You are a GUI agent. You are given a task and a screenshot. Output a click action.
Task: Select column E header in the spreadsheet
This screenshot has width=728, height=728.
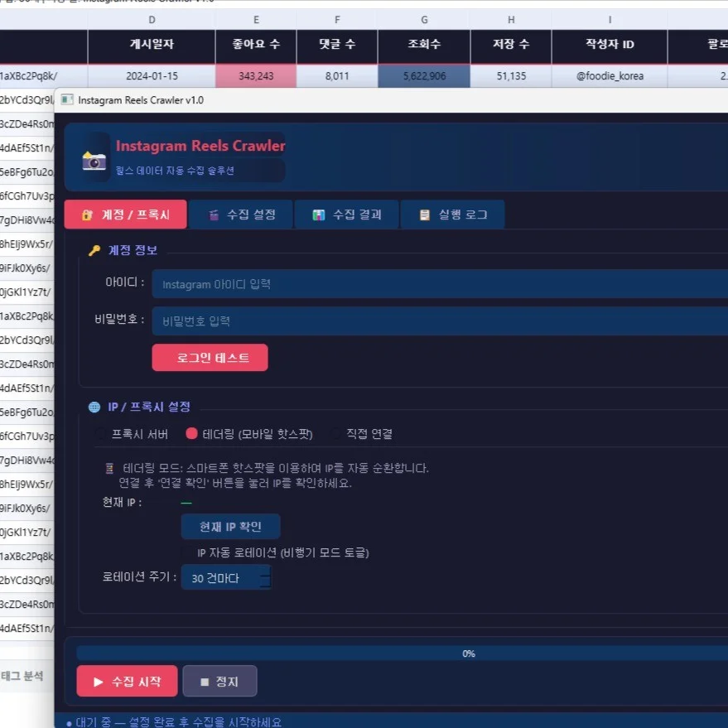pos(256,20)
